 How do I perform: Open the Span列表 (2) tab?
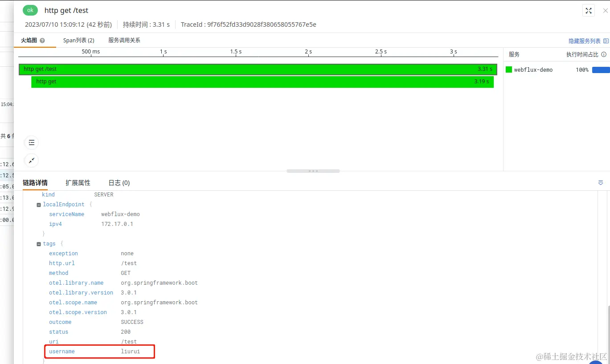click(78, 40)
